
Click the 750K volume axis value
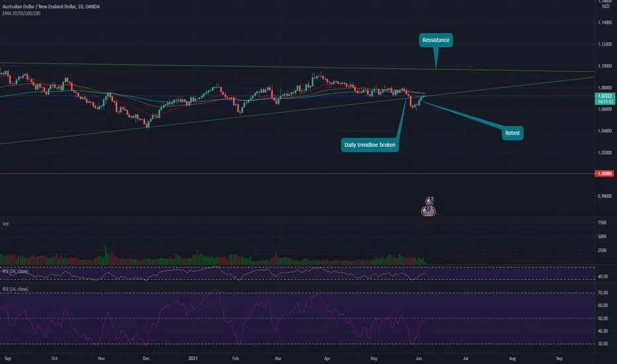point(602,223)
